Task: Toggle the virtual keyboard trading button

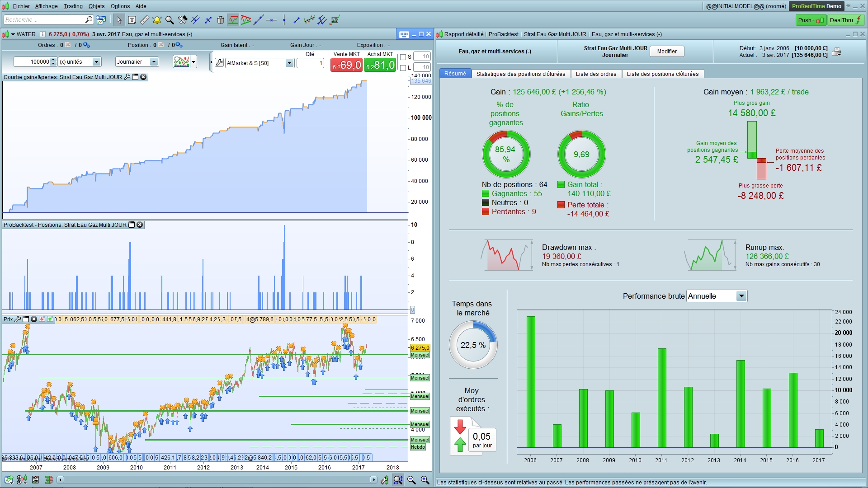Action: (x=404, y=34)
